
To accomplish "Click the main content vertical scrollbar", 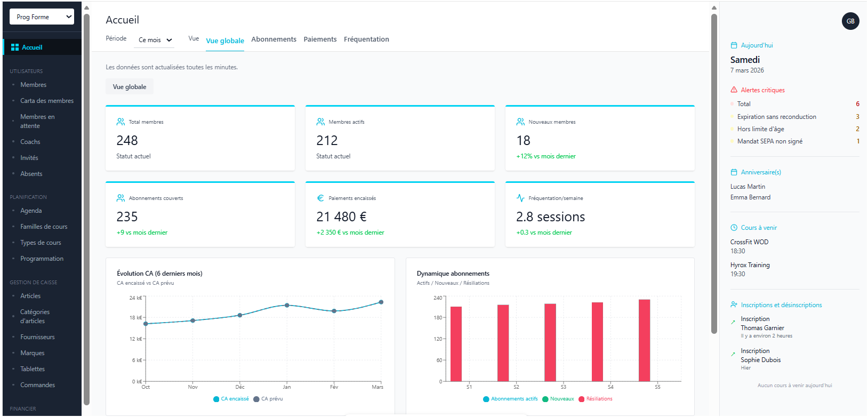I will click(x=714, y=173).
